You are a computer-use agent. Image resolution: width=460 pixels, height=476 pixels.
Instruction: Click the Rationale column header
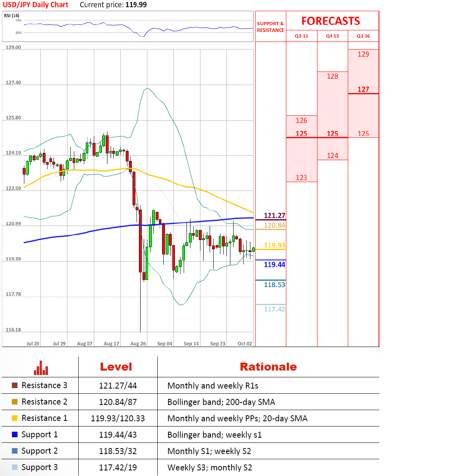pos(268,367)
